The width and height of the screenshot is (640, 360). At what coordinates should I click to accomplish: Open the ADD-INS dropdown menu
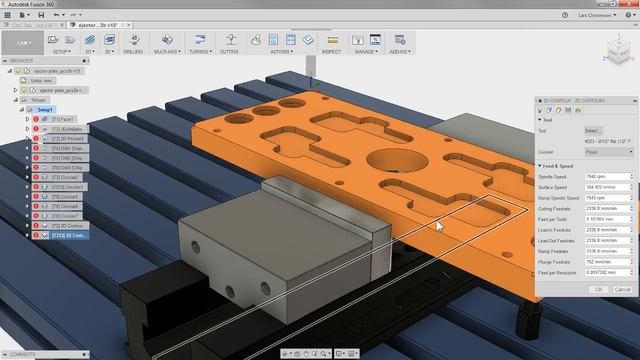click(400, 52)
